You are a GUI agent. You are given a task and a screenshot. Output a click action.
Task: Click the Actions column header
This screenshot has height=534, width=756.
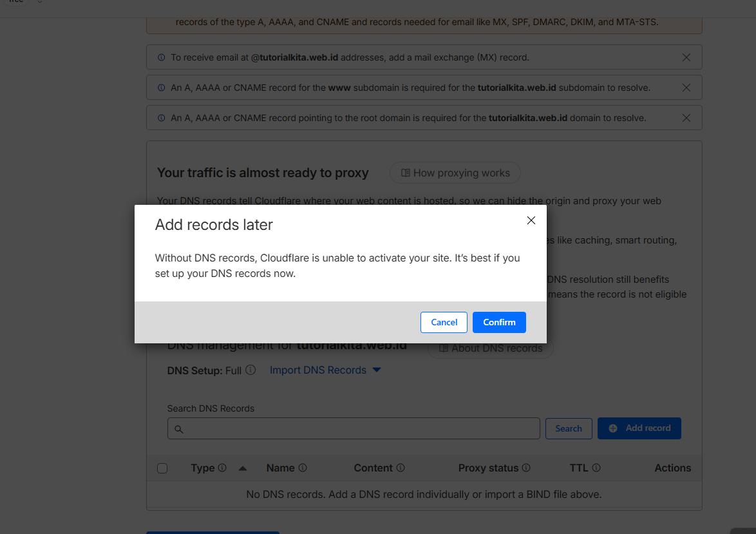672,468
